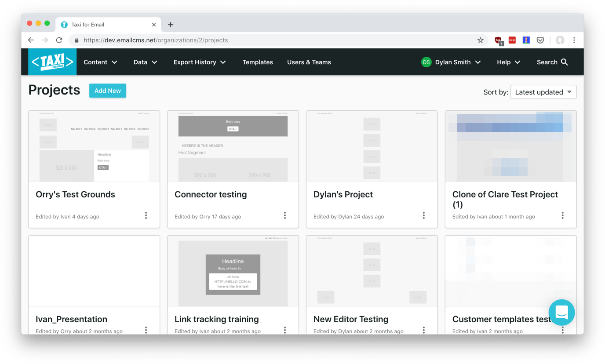Viewport: 605px width, 364px height.
Task: Click the red password manager extension
Action: 512,40
